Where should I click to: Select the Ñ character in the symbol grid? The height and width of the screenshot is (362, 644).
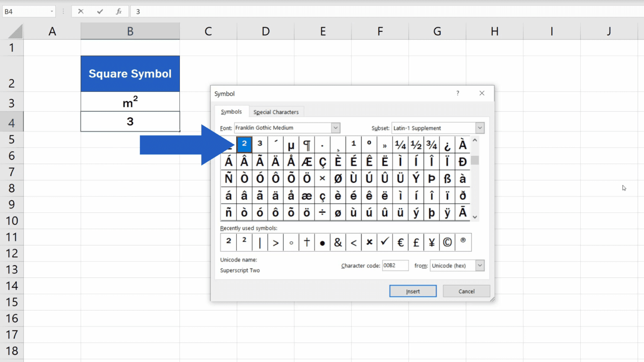pyautogui.click(x=228, y=178)
